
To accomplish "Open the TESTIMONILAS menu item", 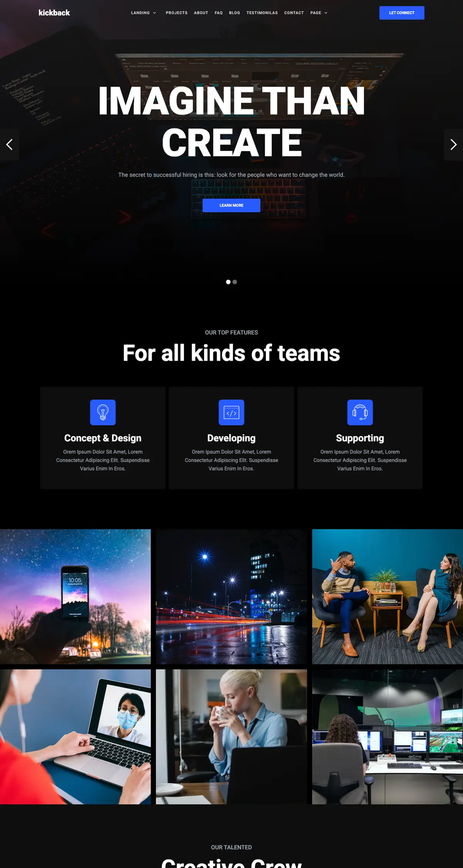I will [262, 13].
